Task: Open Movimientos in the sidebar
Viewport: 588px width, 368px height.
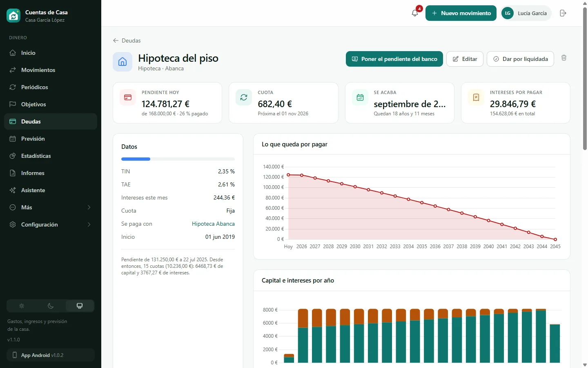Action: (51, 70)
